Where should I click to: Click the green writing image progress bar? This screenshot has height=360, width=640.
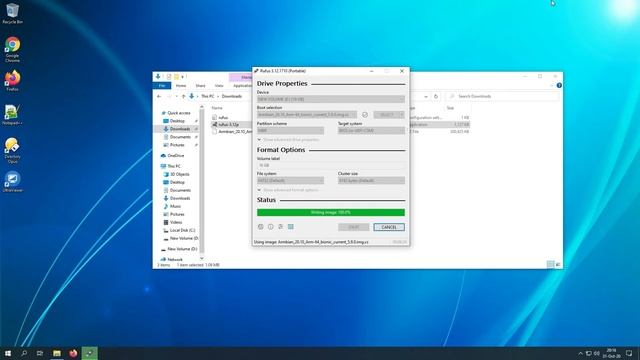coord(331,212)
